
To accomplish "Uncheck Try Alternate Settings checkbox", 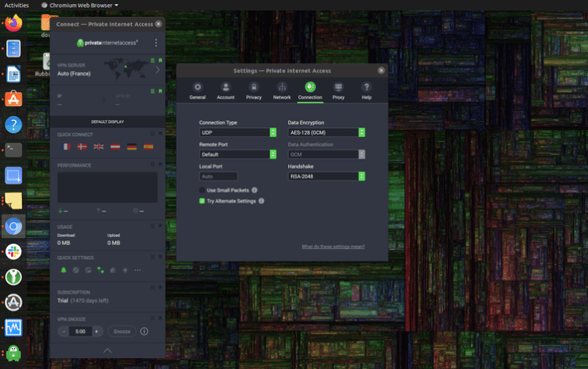I will (x=202, y=201).
